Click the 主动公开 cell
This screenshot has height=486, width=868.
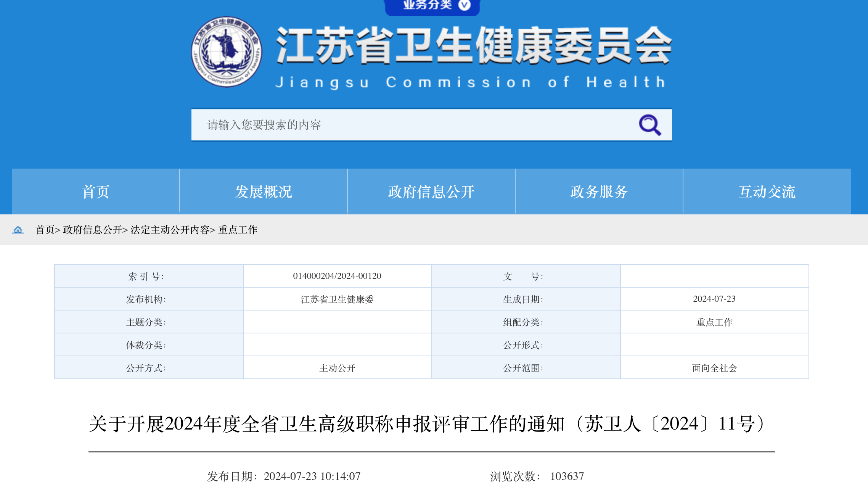tap(337, 368)
